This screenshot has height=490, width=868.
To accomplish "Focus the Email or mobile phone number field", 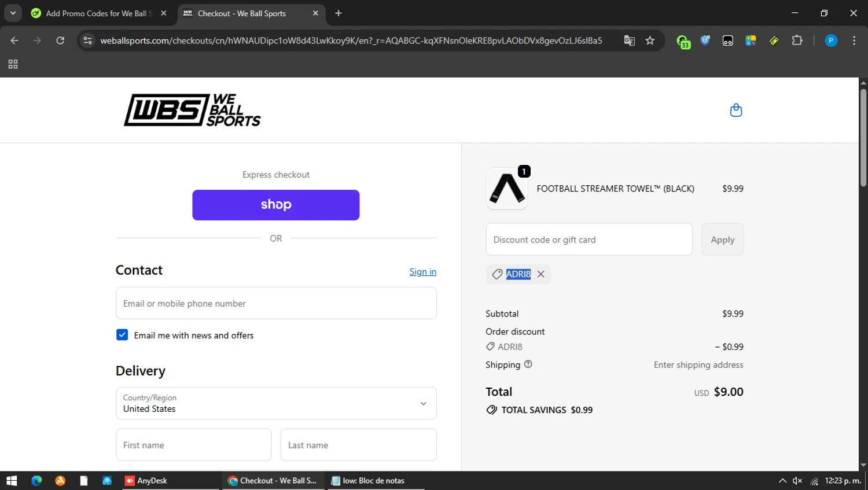I will (276, 303).
